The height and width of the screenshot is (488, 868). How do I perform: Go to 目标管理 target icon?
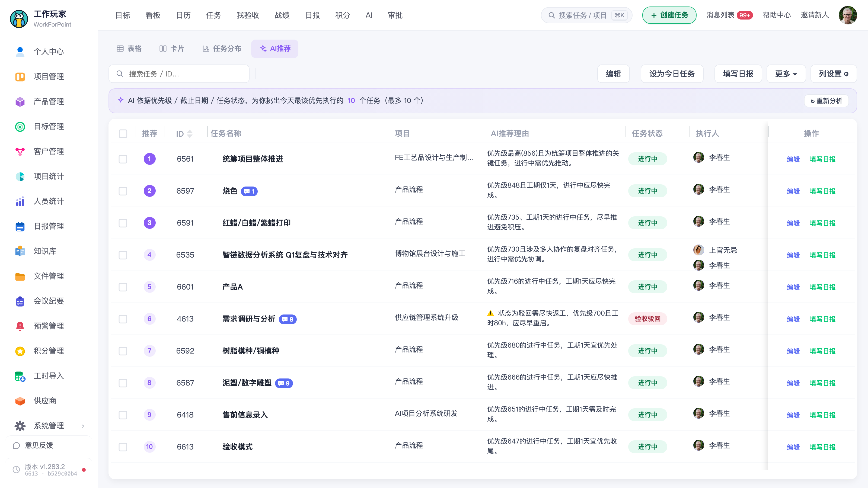[x=20, y=126]
